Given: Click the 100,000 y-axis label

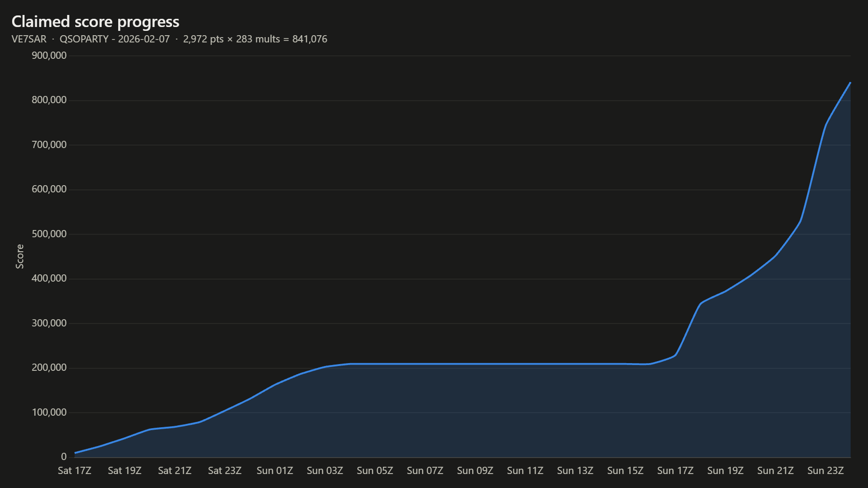Looking at the screenshot, I should pos(49,412).
